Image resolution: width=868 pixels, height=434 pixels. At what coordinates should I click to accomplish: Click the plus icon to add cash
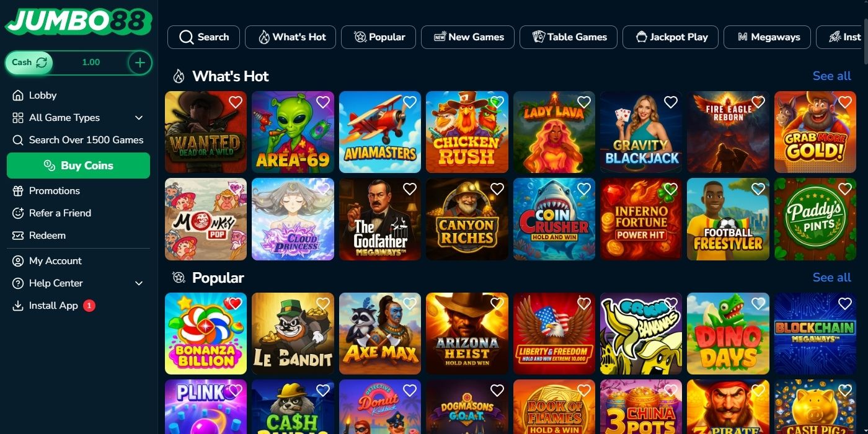(x=139, y=62)
